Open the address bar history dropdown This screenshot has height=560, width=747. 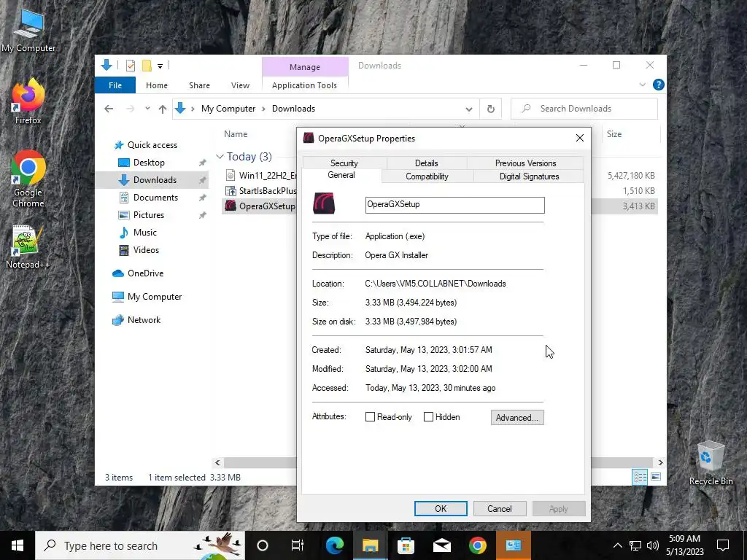469,109
